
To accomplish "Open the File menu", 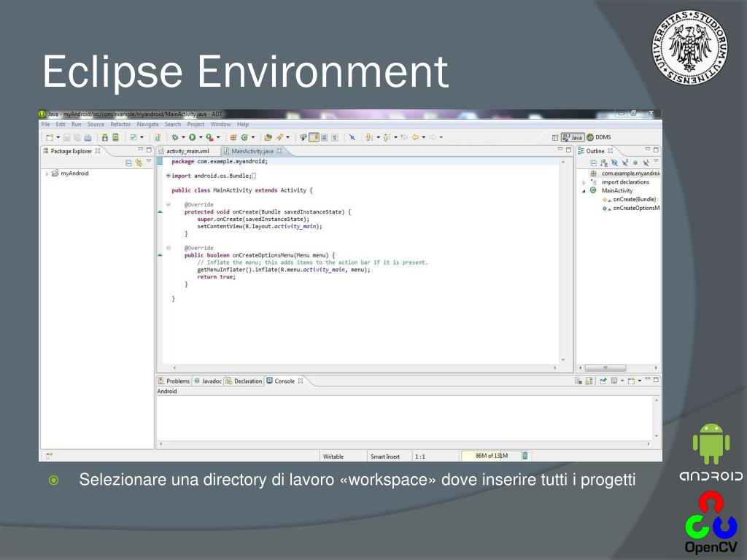I will pos(45,124).
